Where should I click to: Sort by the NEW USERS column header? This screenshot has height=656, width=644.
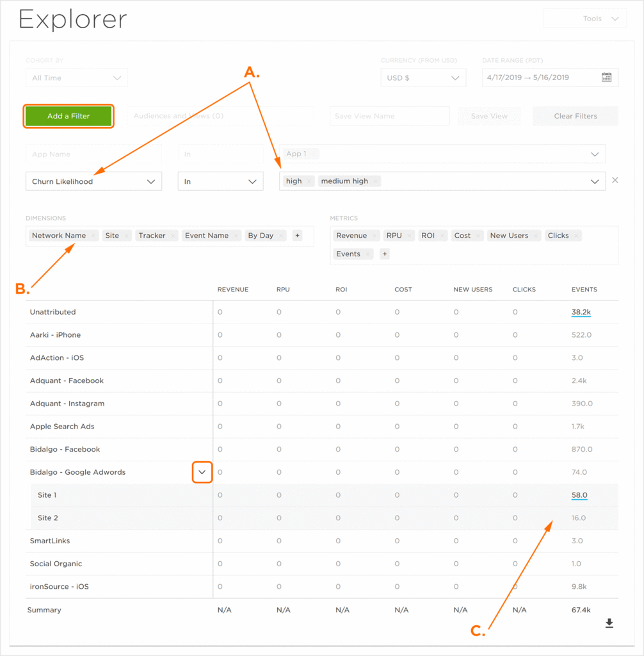[473, 290]
